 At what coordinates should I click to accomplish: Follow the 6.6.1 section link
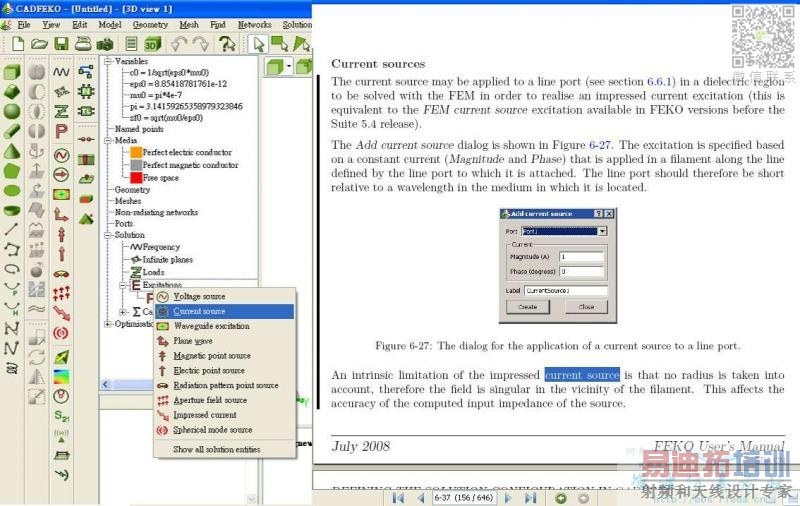point(660,82)
